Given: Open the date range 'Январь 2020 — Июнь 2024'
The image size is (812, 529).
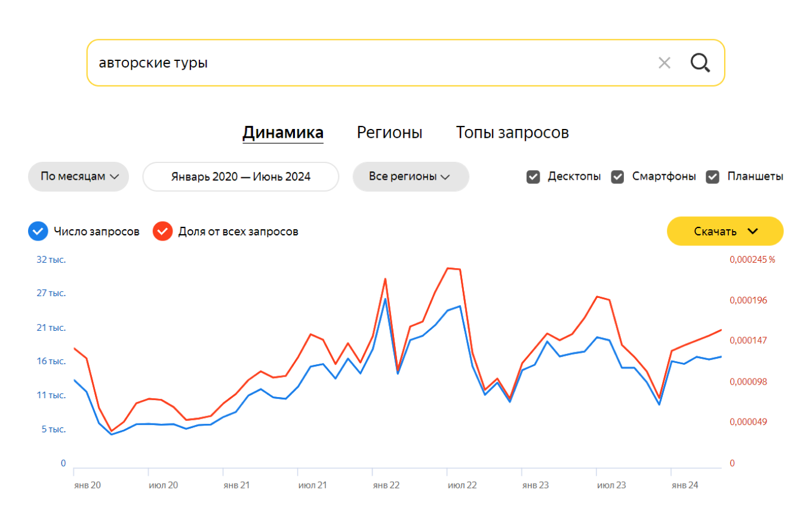Looking at the screenshot, I should pos(241,177).
